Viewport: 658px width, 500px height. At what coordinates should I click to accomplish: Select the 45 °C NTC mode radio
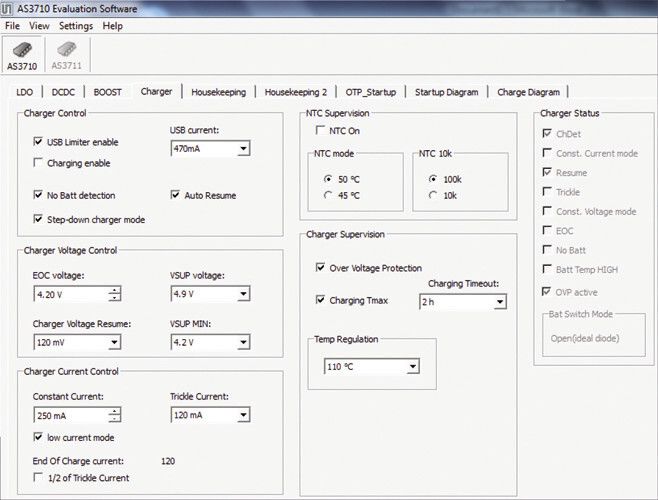pos(328,195)
